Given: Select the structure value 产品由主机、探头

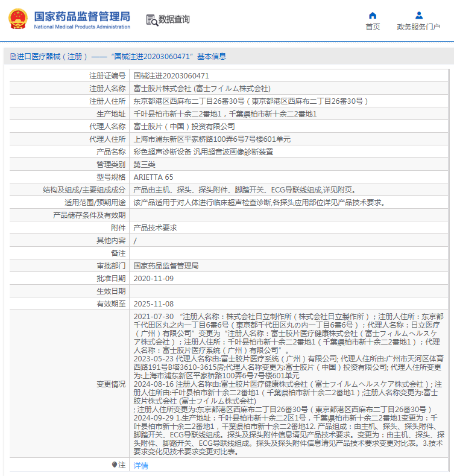Looking at the screenshot, I should click(245, 190).
